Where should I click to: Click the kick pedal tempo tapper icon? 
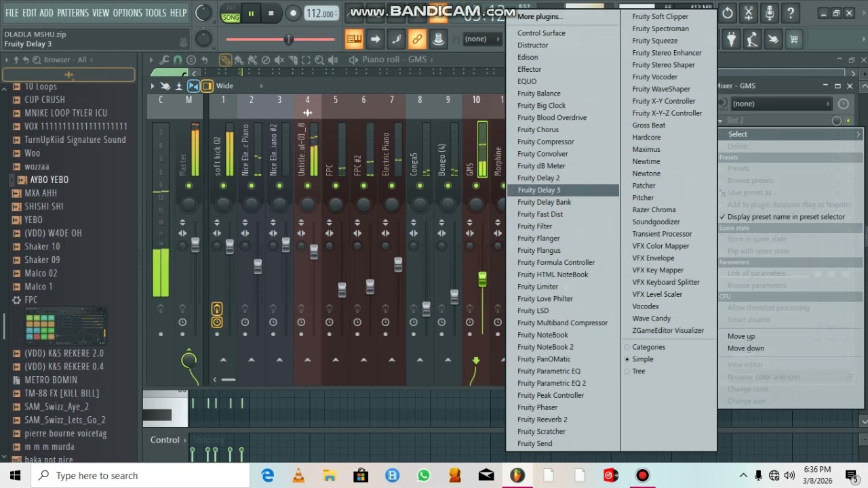pos(752,39)
